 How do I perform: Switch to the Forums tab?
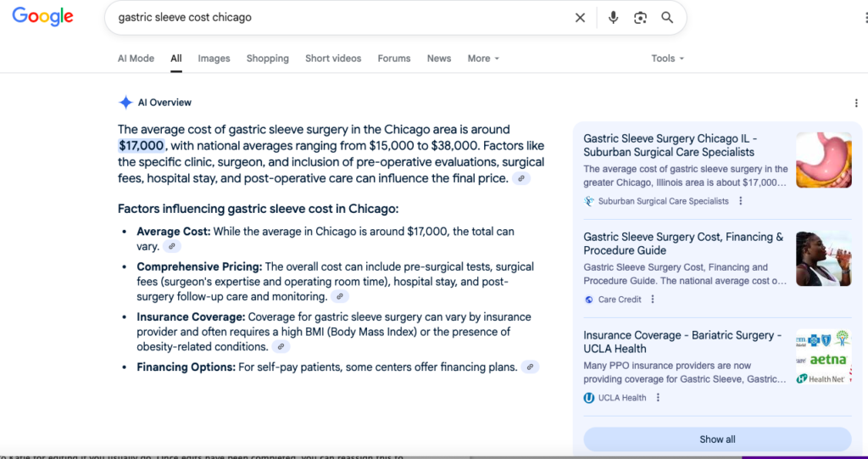[394, 59]
